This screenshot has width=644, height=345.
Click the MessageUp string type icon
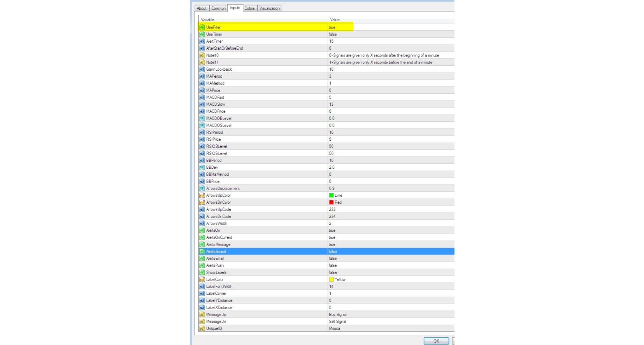pyautogui.click(x=202, y=315)
